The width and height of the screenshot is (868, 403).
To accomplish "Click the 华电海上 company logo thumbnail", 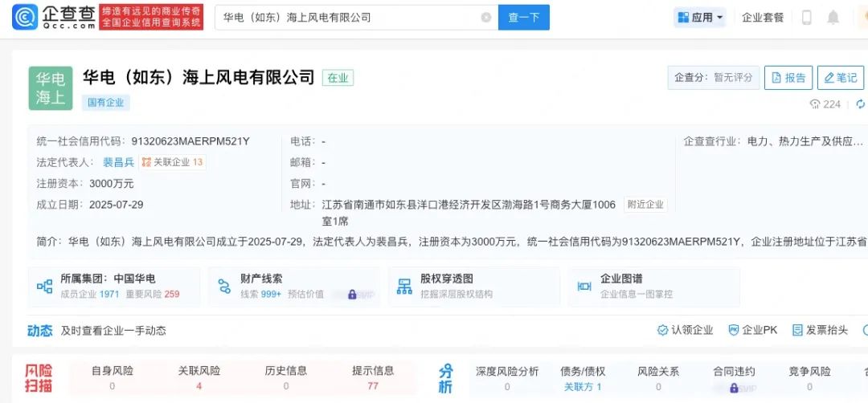I will [51, 88].
